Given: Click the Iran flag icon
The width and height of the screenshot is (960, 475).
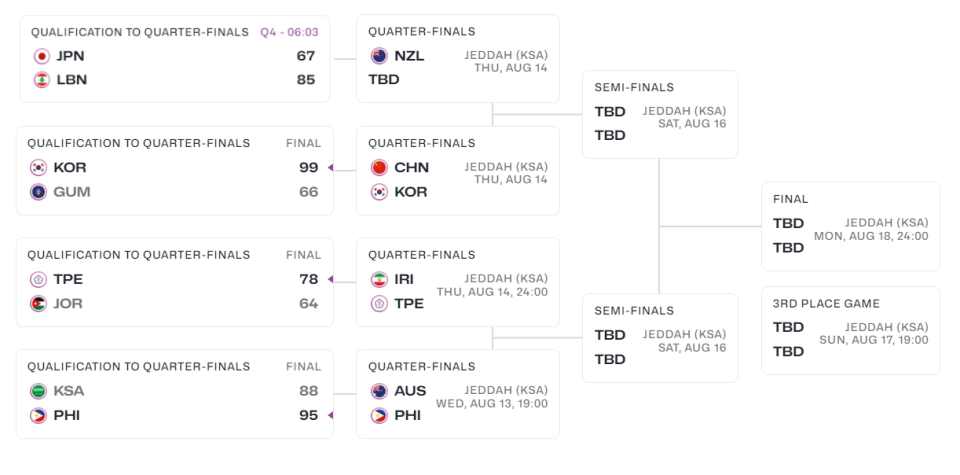Looking at the screenshot, I should 379,280.
